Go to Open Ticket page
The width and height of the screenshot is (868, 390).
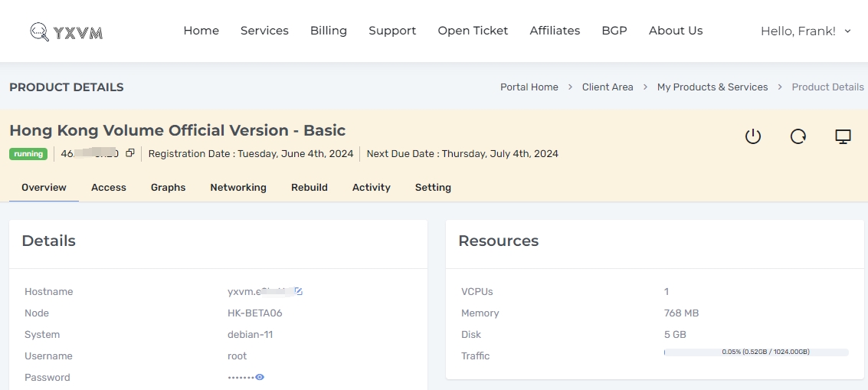pyautogui.click(x=473, y=31)
